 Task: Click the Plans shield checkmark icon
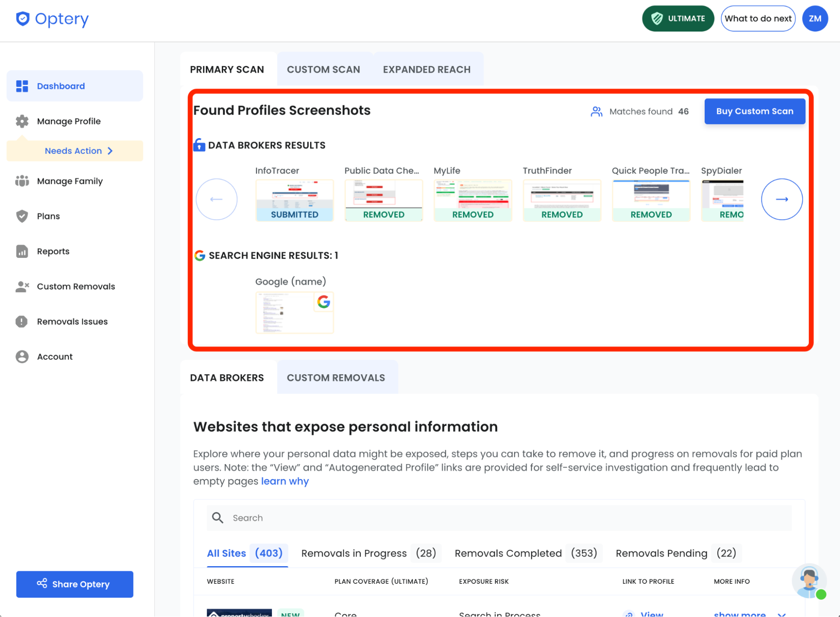pos(22,216)
